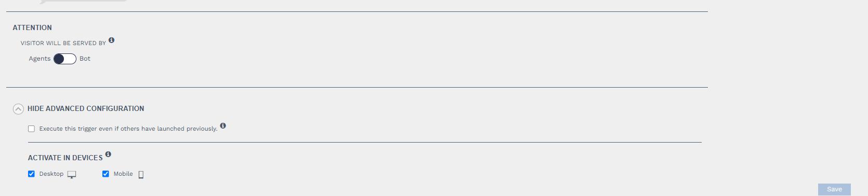The image size is (868, 196).
Task: Click the Attention section heading
Action: click(32, 27)
